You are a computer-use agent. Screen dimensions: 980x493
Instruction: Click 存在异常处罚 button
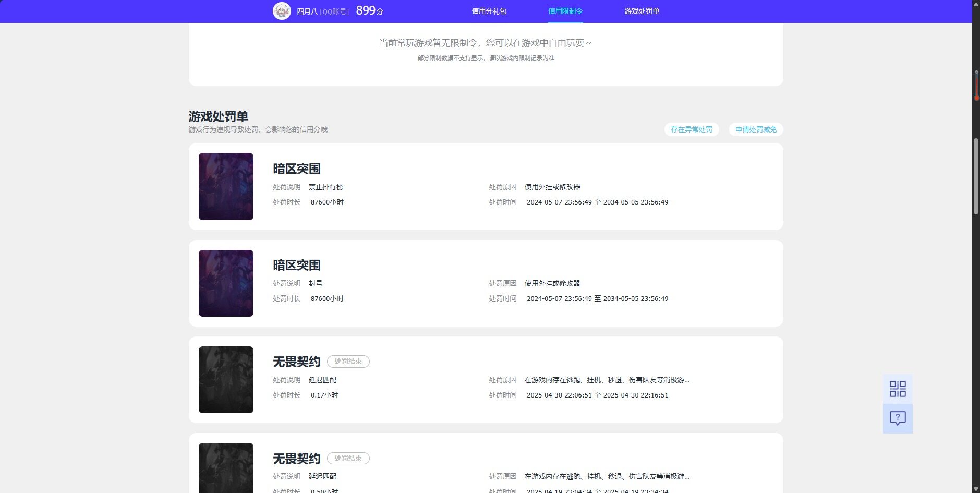click(x=692, y=129)
